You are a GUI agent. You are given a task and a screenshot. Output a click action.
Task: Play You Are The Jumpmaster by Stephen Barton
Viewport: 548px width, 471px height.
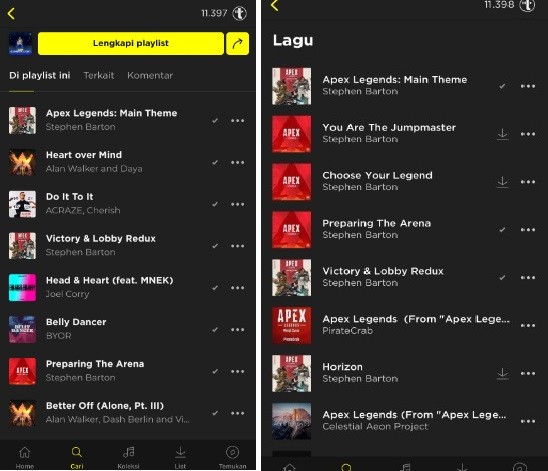click(404, 134)
